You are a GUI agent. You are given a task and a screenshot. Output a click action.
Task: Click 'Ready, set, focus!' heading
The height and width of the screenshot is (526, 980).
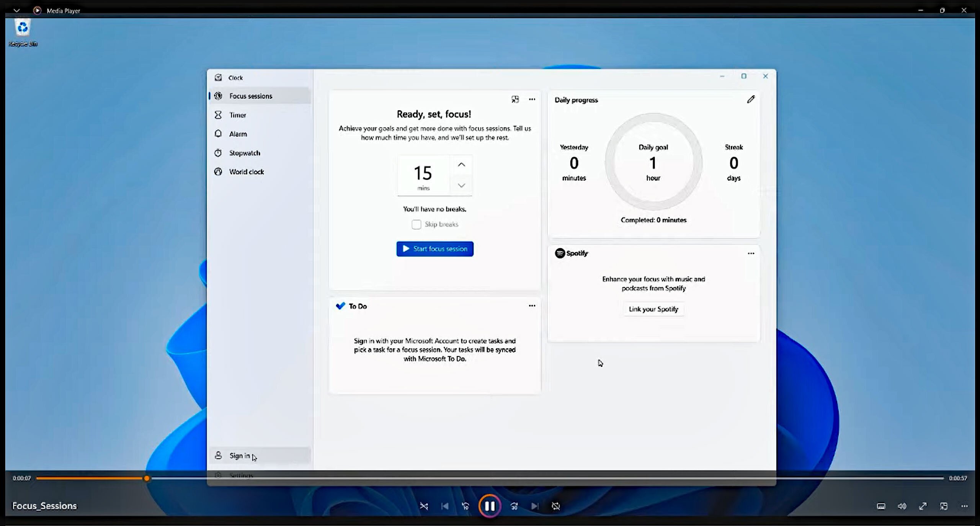coord(434,114)
